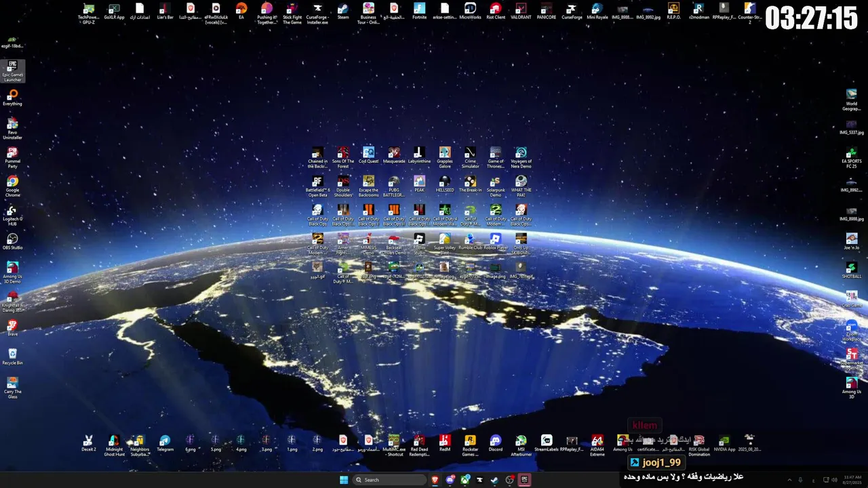Open the Liar's Bar game shortcut
Screen dimensions: 868x488
(165, 12)
